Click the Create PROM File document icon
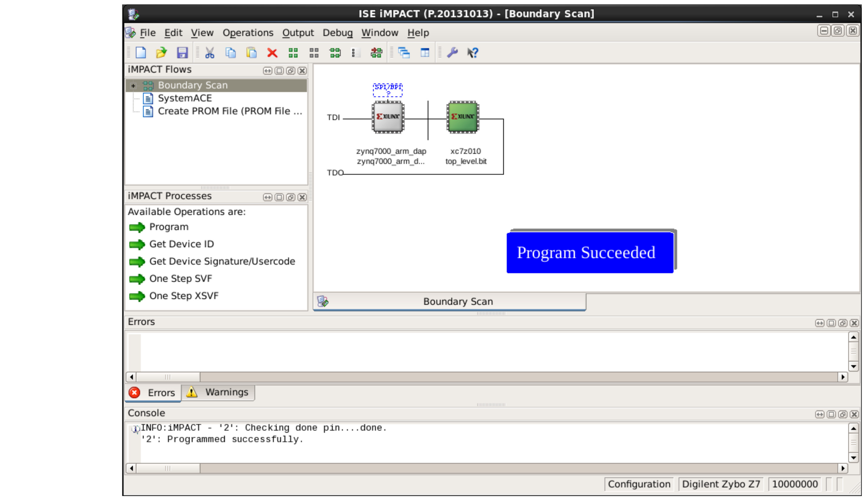 (148, 112)
